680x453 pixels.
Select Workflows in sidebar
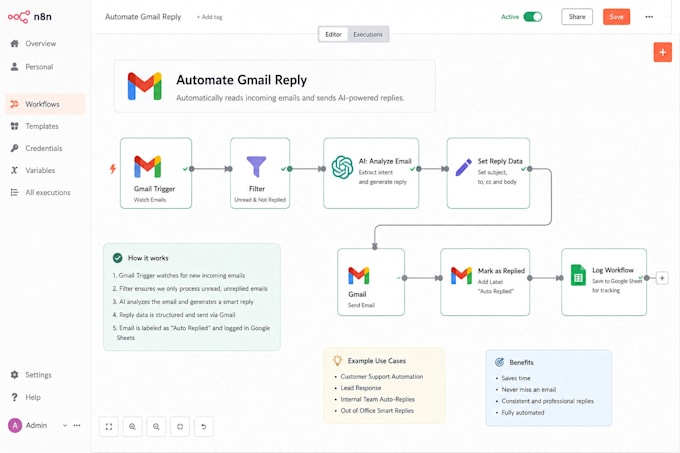(x=46, y=104)
